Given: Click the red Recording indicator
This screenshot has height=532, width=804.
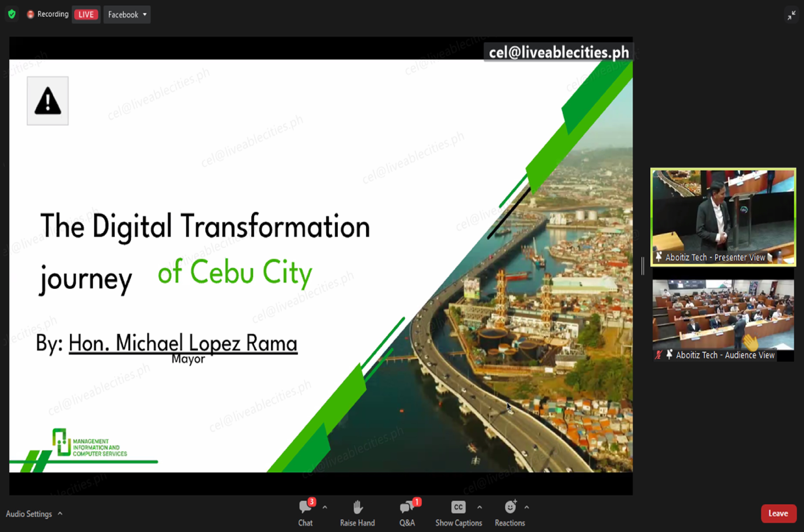Looking at the screenshot, I should (48, 14).
